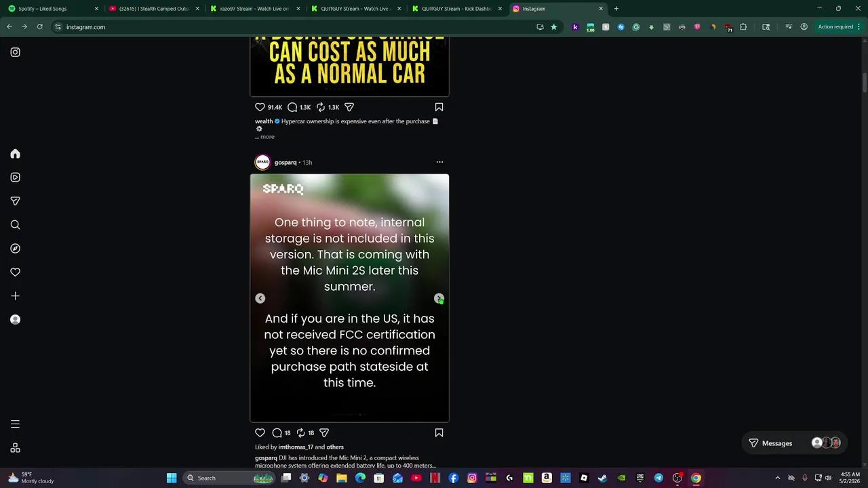
Task: Switch to 'I Stealth Camped' YouTube tab
Action: [155, 9]
